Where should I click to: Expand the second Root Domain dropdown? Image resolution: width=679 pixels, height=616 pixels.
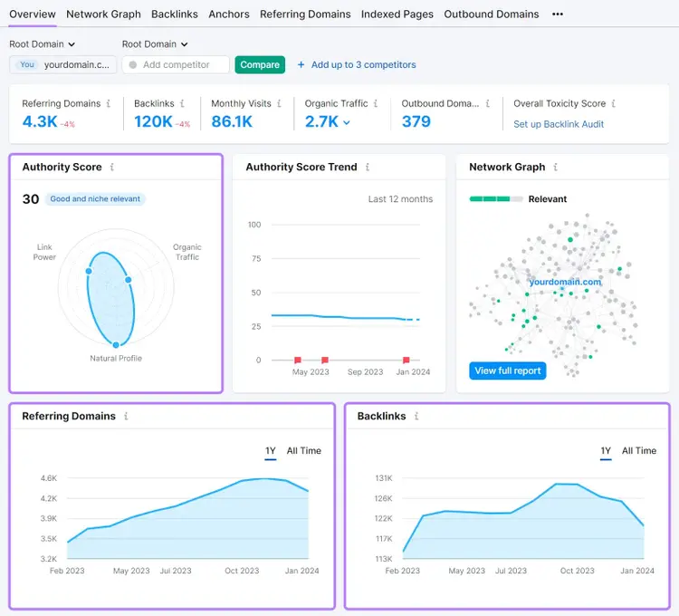pos(155,44)
